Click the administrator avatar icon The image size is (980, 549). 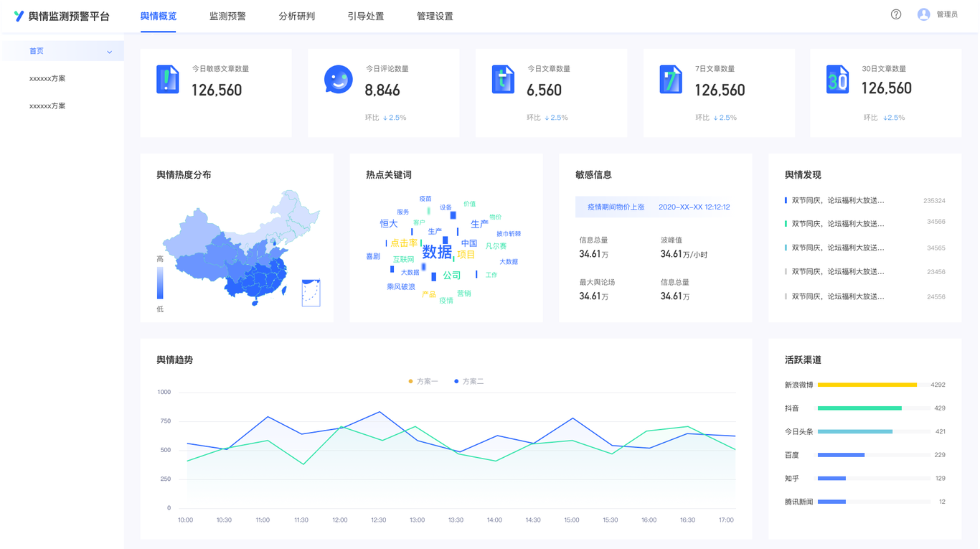(923, 14)
